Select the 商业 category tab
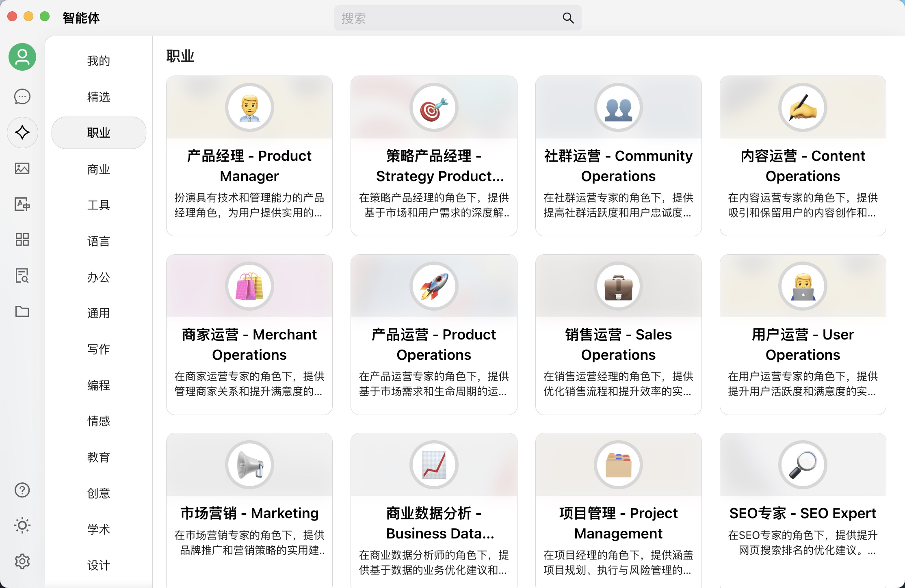Image resolution: width=905 pixels, height=588 pixels. pos(99,169)
